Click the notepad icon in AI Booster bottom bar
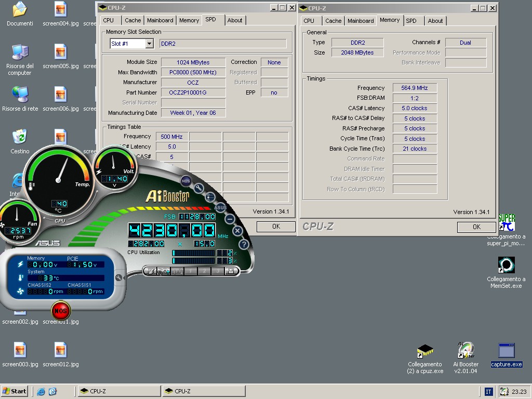 pyautogui.click(x=151, y=271)
